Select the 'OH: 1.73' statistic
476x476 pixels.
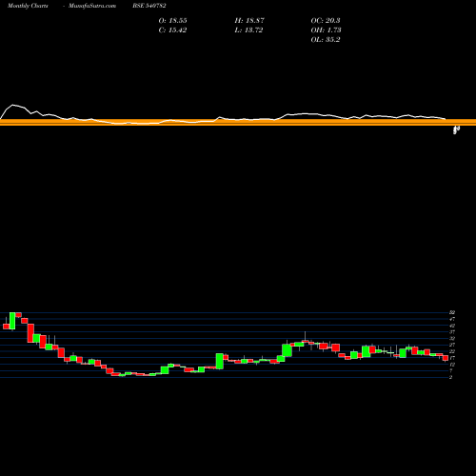click(326, 30)
